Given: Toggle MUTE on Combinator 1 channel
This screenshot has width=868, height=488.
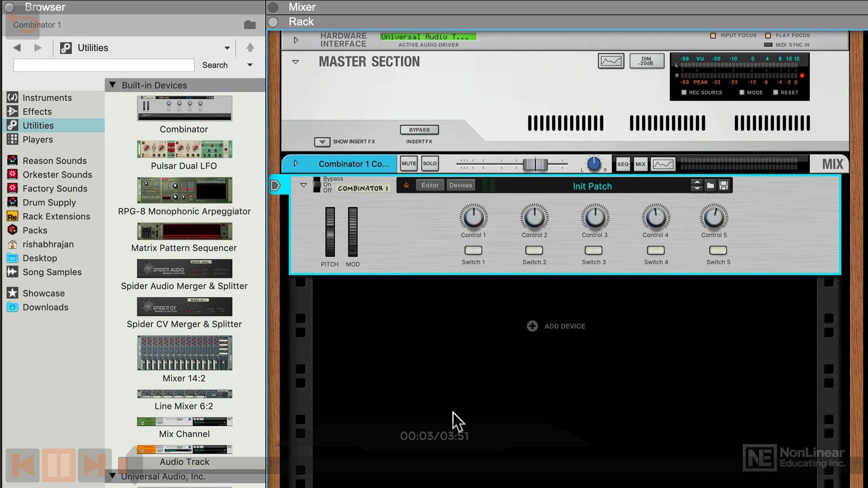Looking at the screenshot, I should (x=408, y=163).
